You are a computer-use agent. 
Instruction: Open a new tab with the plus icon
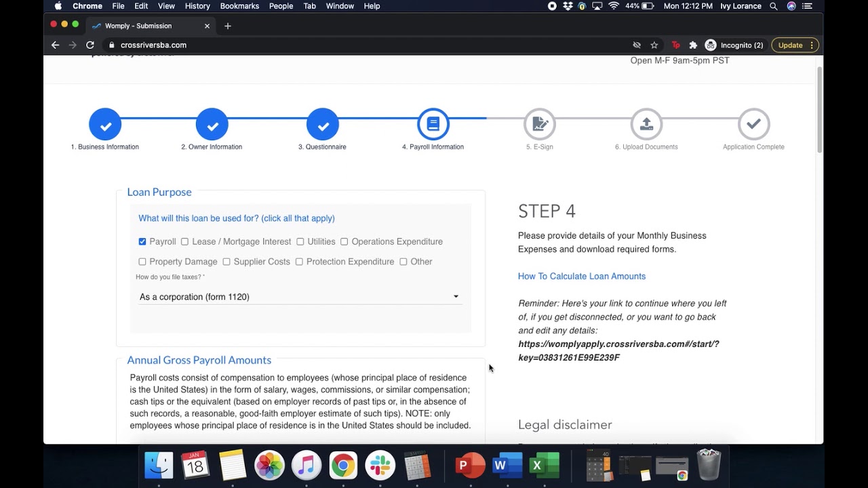click(228, 26)
